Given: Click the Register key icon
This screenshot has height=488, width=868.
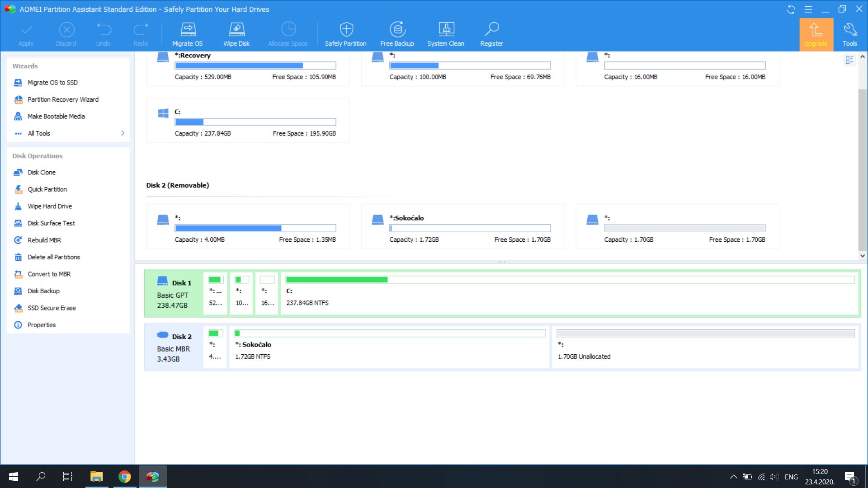Looking at the screenshot, I should pyautogui.click(x=491, y=29).
